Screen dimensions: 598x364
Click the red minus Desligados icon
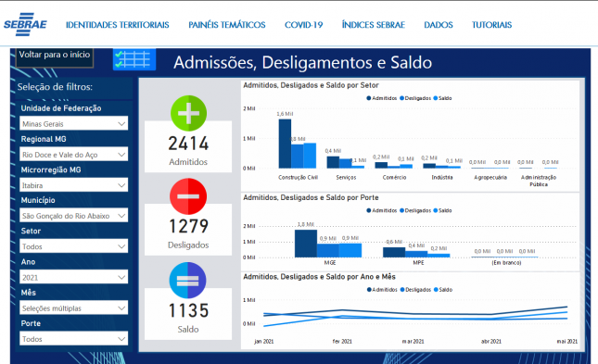click(188, 196)
